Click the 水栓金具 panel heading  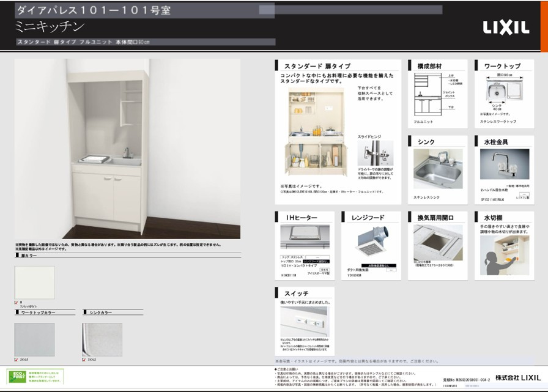pos(496,142)
